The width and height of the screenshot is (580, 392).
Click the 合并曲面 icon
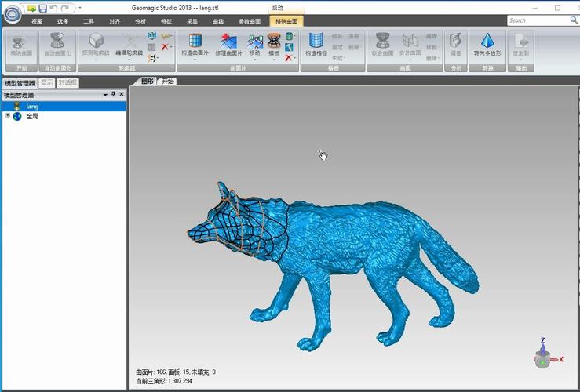click(x=410, y=42)
